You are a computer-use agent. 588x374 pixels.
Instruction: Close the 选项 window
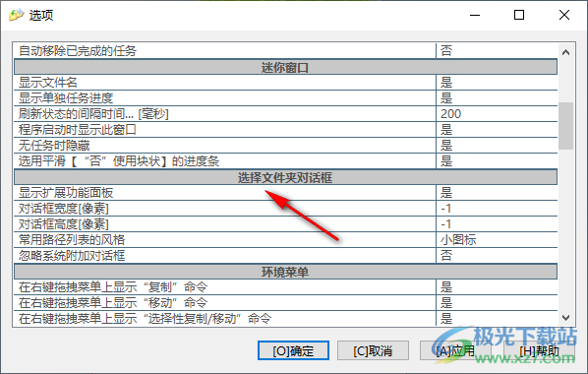(x=564, y=15)
